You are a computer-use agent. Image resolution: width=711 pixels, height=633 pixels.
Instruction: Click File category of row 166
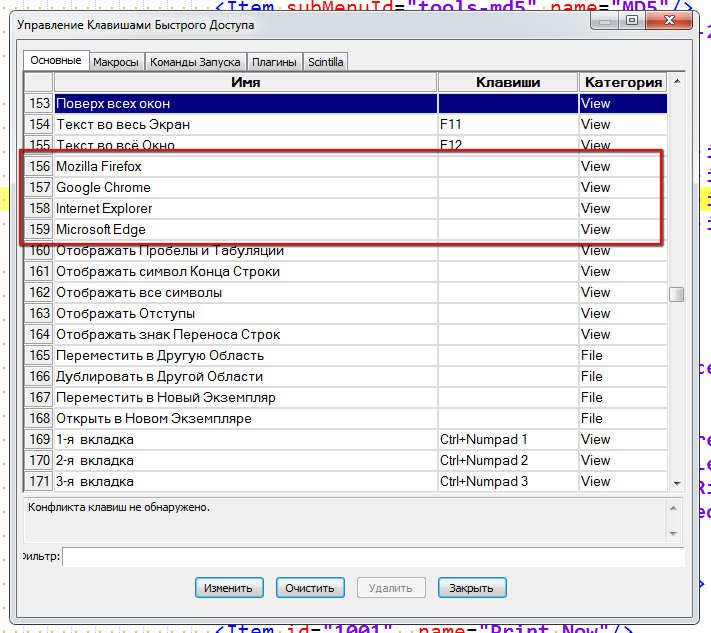click(623, 376)
